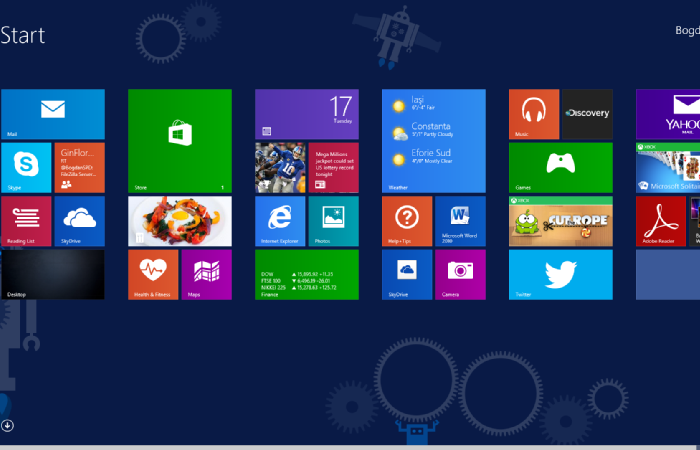Open the Desktop tile
700x450 pixels.
(53, 275)
